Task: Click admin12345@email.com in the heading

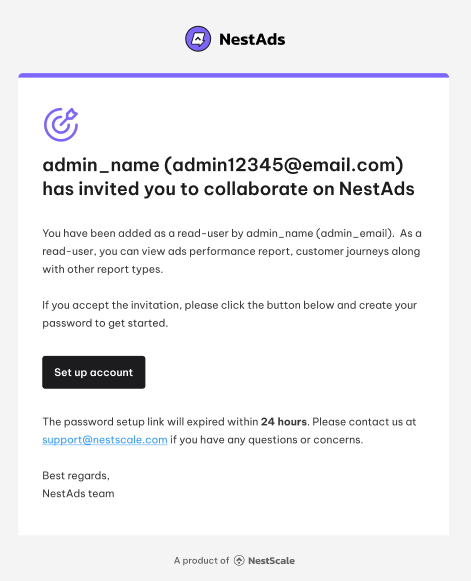Action: coord(283,165)
